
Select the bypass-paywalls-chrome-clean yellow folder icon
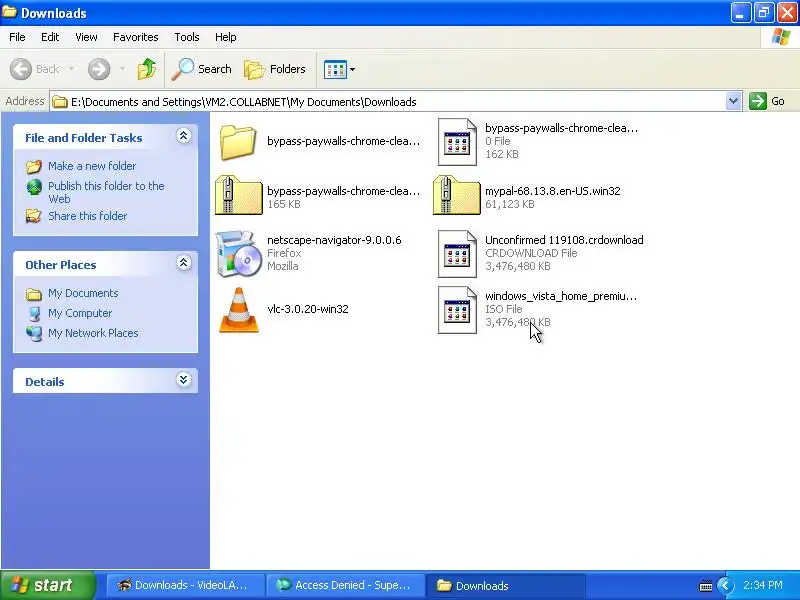click(x=238, y=142)
